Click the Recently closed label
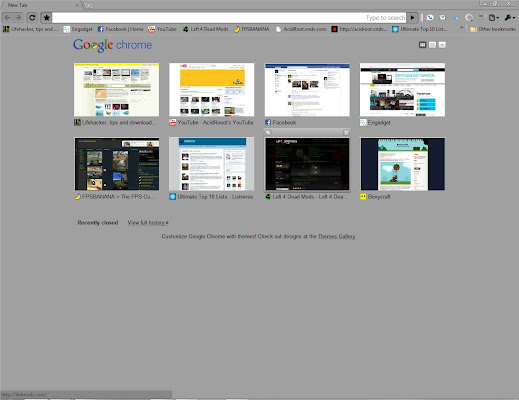 point(98,223)
